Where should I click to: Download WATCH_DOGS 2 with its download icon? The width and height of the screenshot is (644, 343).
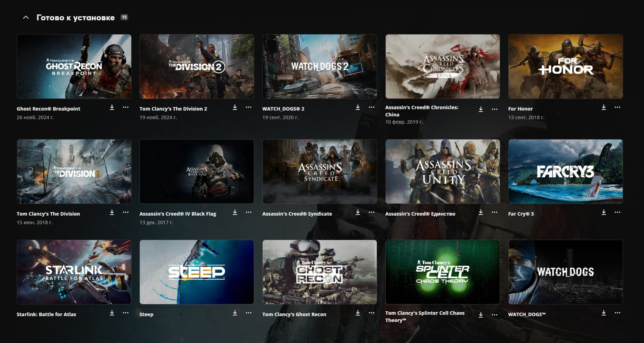(x=358, y=107)
